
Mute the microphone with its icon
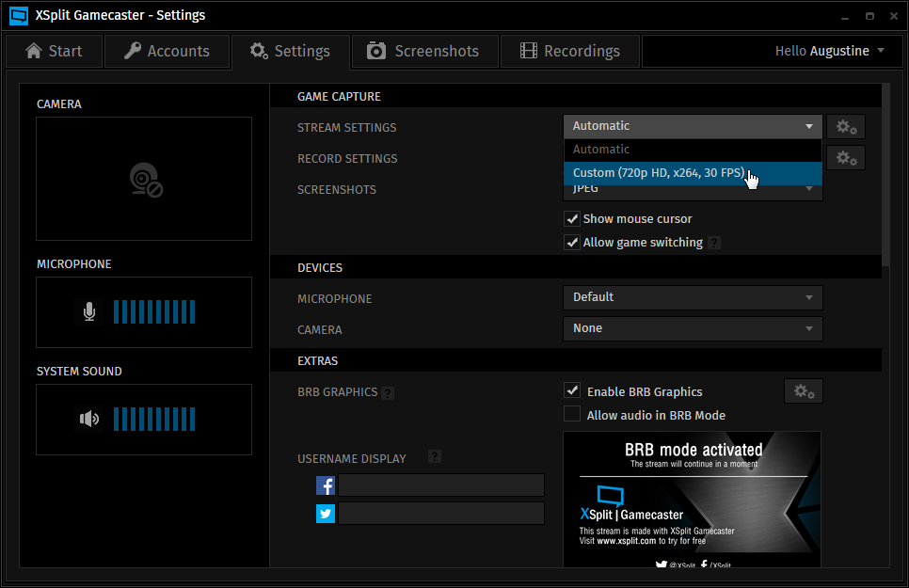[x=89, y=312]
